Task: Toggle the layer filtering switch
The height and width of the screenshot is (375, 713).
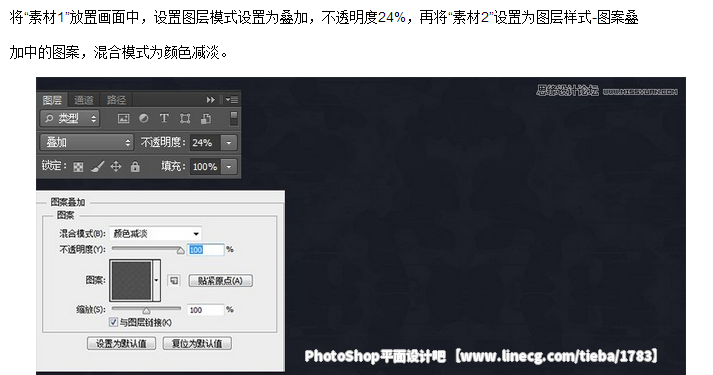Action: [233, 119]
